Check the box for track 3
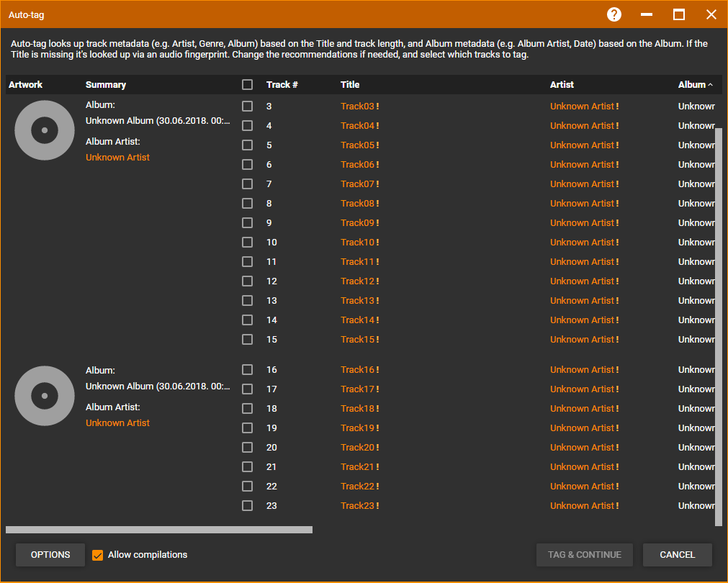Image resolution: width=728 pixels, height=583 pixels. [x=248, y=107]
